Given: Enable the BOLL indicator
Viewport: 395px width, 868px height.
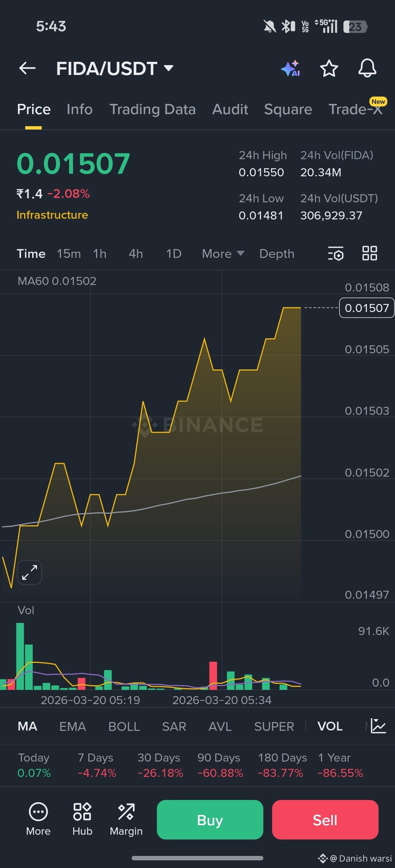Looking at the screenshot, I should tap(124, 726).
